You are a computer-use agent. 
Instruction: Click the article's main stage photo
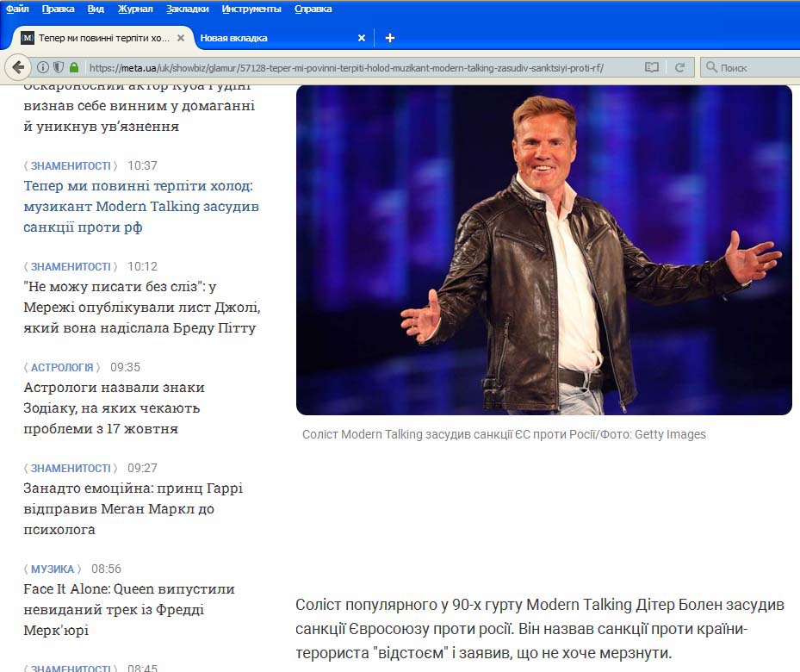tap(544, 250)
